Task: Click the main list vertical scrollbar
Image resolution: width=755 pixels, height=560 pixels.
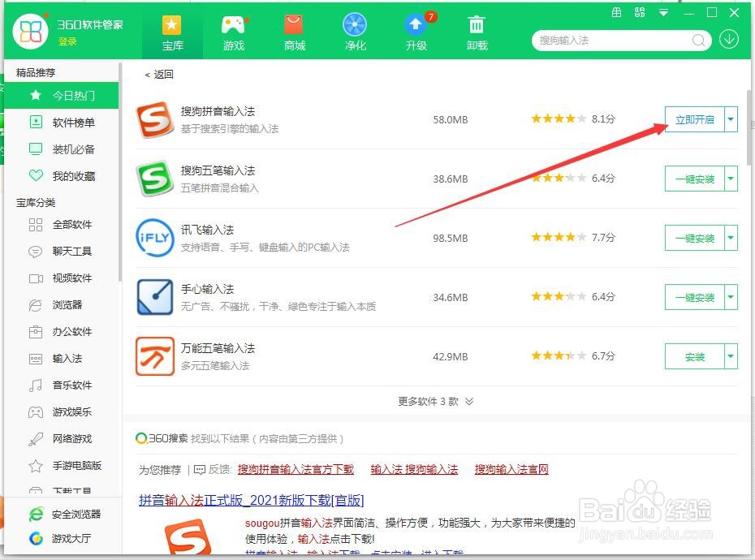Action: click(749, 127)
